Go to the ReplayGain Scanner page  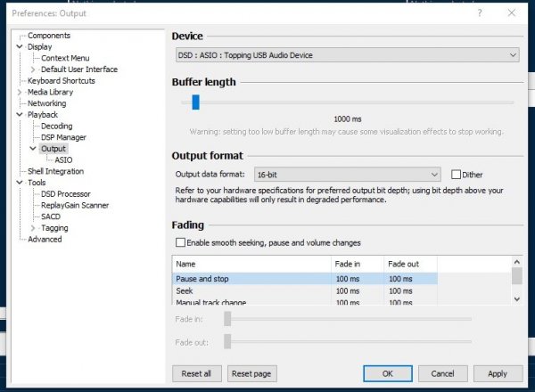tap(74, 206)
